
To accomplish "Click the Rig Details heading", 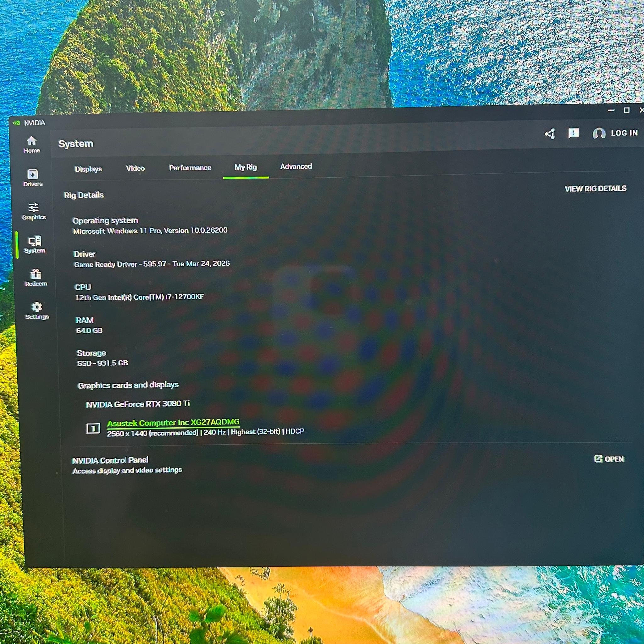I will click(x=84, y=195).
